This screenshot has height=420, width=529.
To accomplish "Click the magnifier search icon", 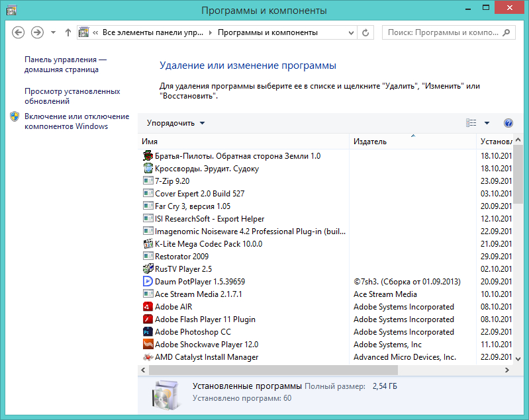I will click(x=506, y=32).
